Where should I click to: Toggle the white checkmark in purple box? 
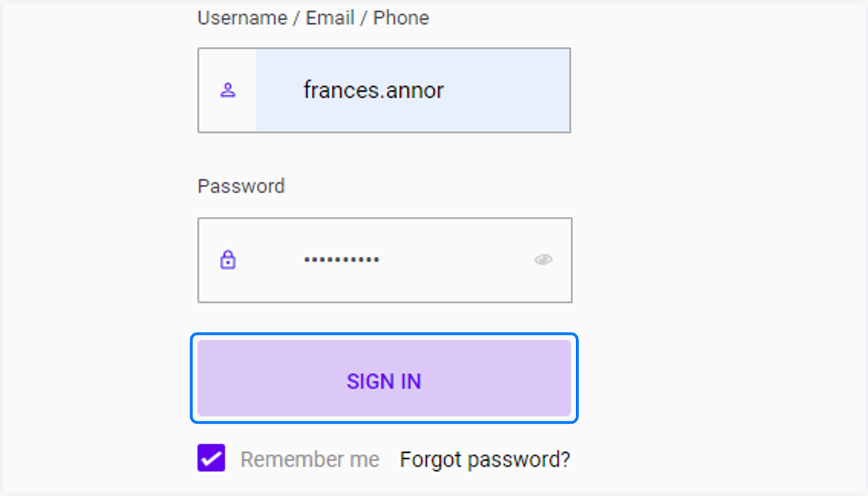point(211,458)
